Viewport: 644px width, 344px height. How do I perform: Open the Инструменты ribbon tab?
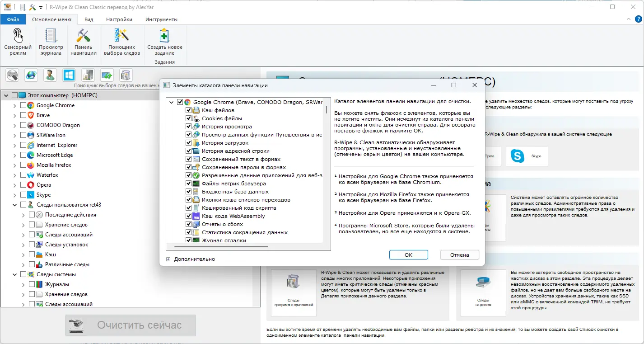coord(161,19)
